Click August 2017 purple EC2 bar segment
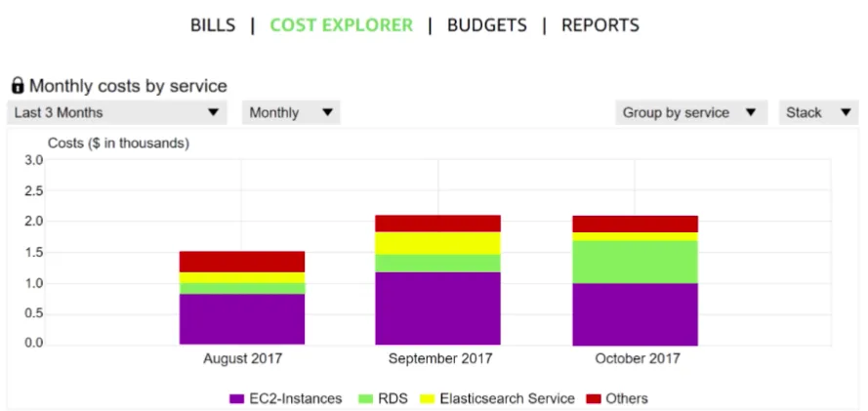Screen dimensions: 868x411 click(x=242, y=319)
